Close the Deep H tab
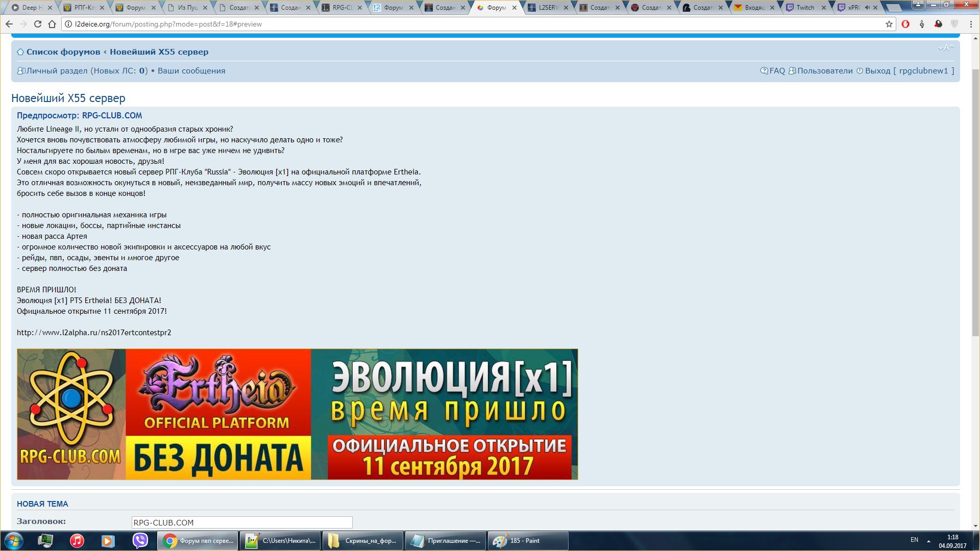 point(50,8)
